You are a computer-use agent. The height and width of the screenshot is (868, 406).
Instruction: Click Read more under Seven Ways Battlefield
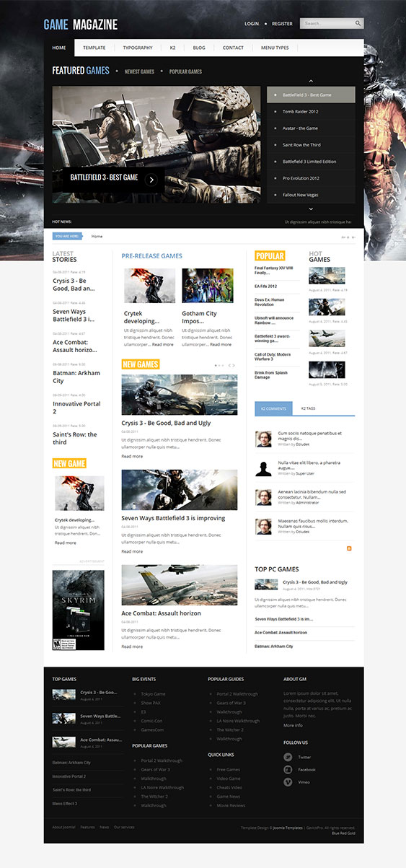coord(132,551)
